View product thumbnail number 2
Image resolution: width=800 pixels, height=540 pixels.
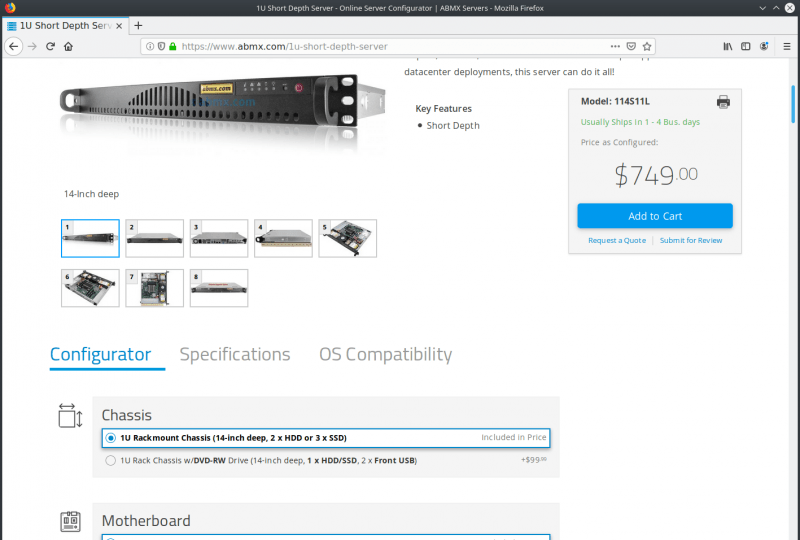[155, 238]
